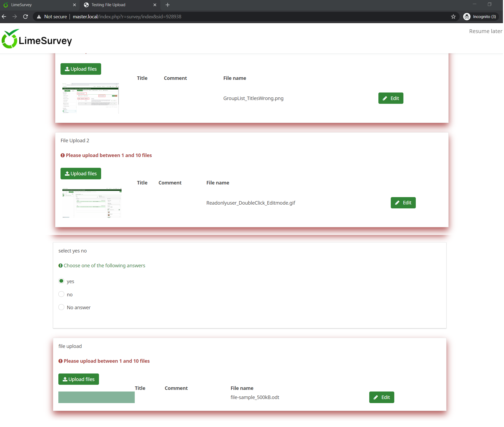504x427 pixels.
Task: Open a new browser tab with plus icon
Action: click(168, 5)
